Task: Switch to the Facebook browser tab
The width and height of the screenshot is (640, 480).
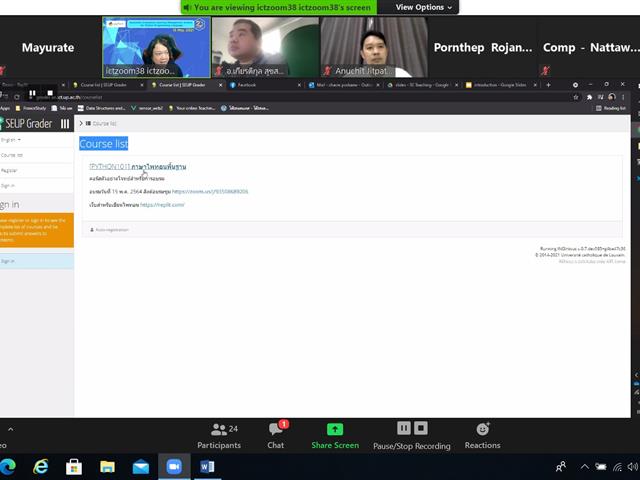Action: [x=265, y=85]
